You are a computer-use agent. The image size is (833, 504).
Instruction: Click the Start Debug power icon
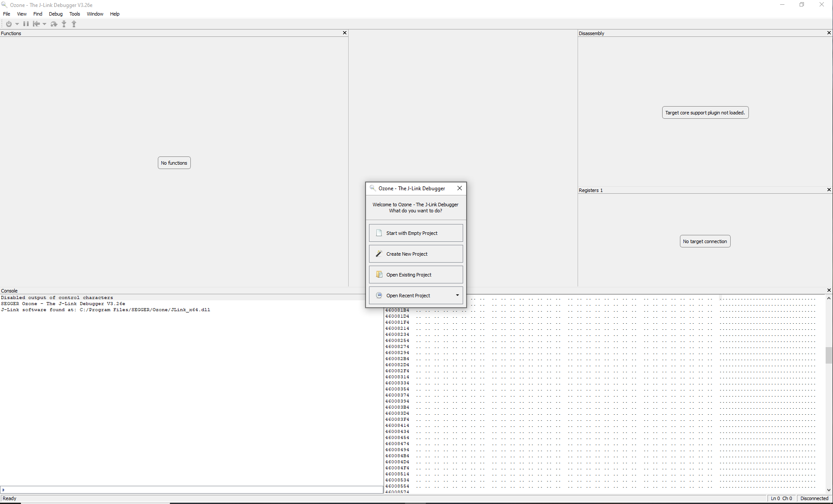(x=9, y=24)
